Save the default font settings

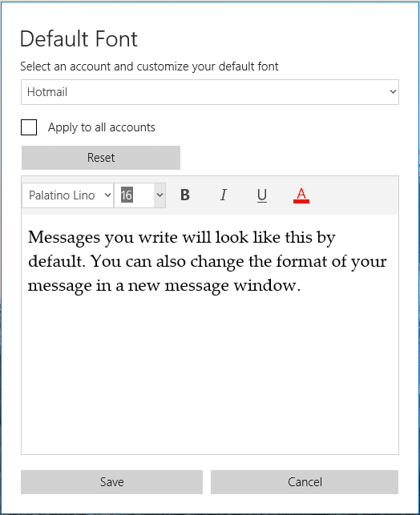[111, 482]
